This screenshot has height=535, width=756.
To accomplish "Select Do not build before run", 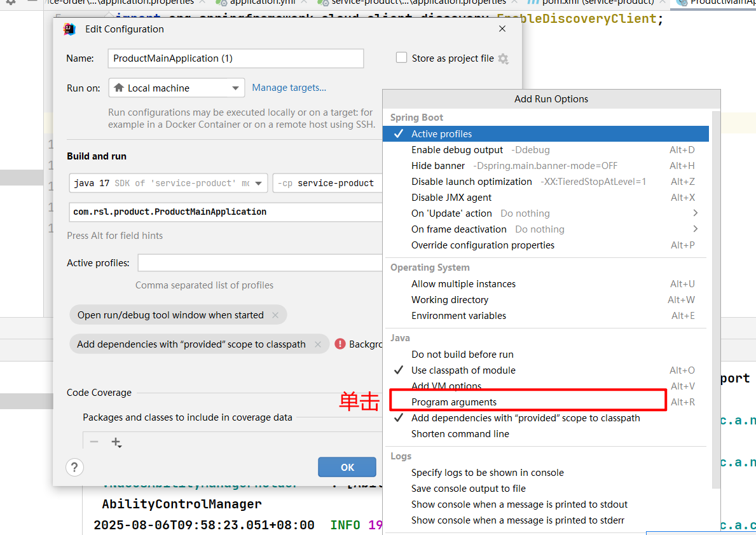I will (x=545, y=355).
